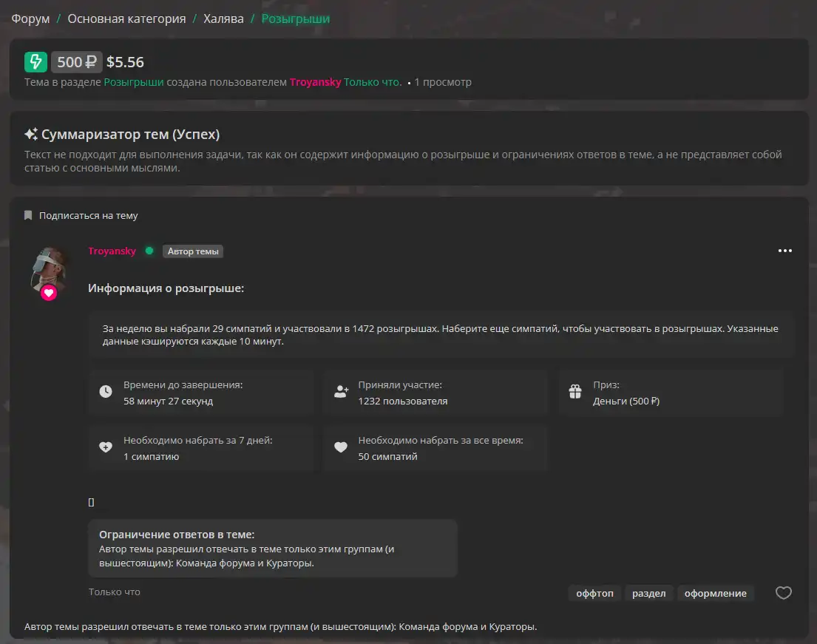Click the clock icon for remaining time

[106, 392]
